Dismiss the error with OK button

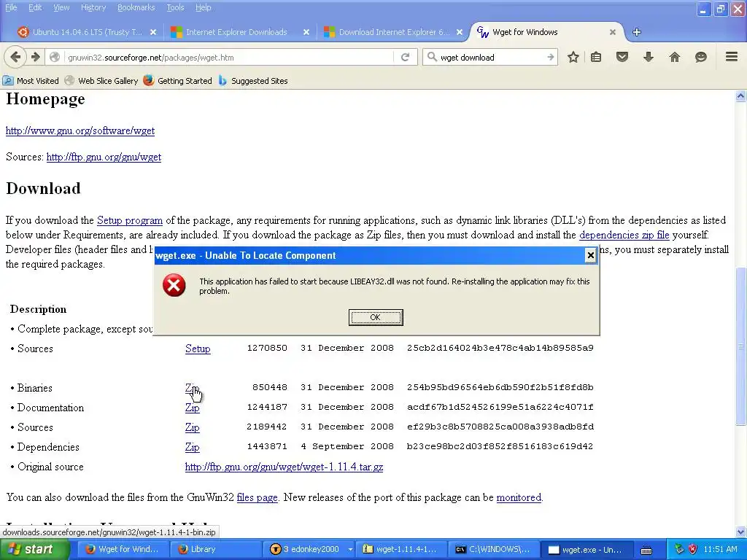pos(376,317)
